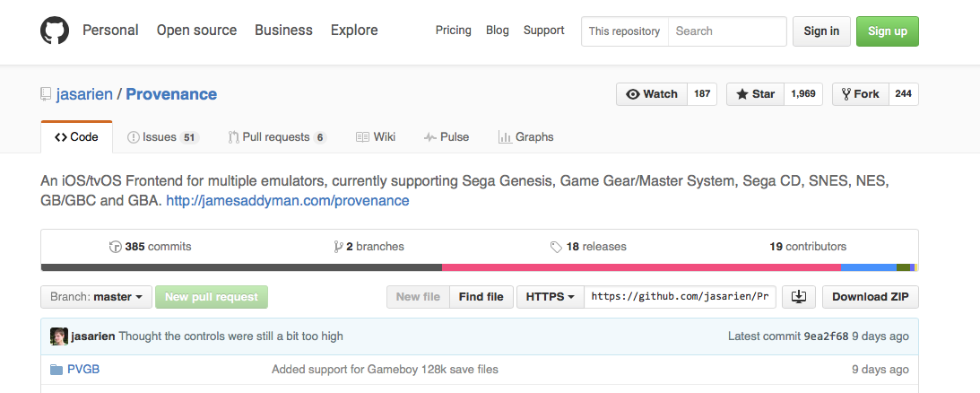
Task: Open the Pull requests tab
Action: 277,137
